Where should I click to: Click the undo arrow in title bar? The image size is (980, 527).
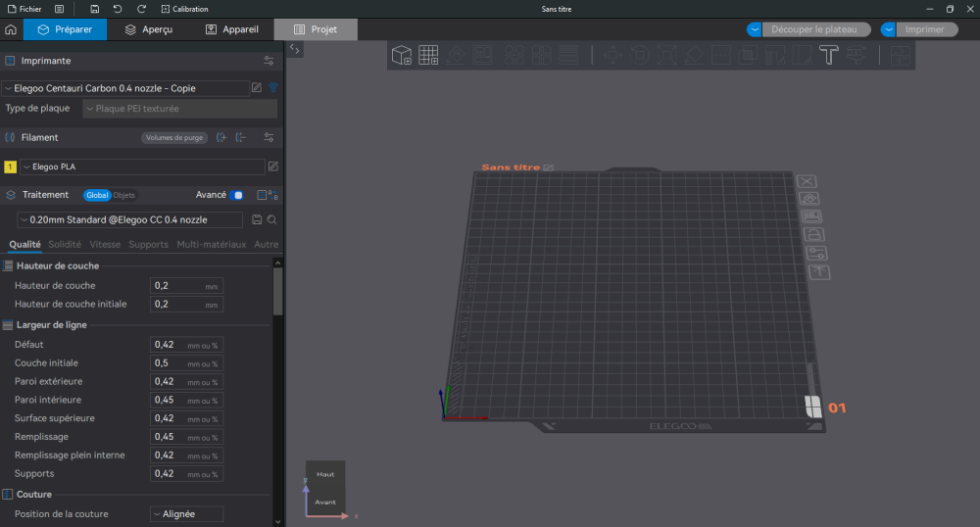[x=118, y=9]
